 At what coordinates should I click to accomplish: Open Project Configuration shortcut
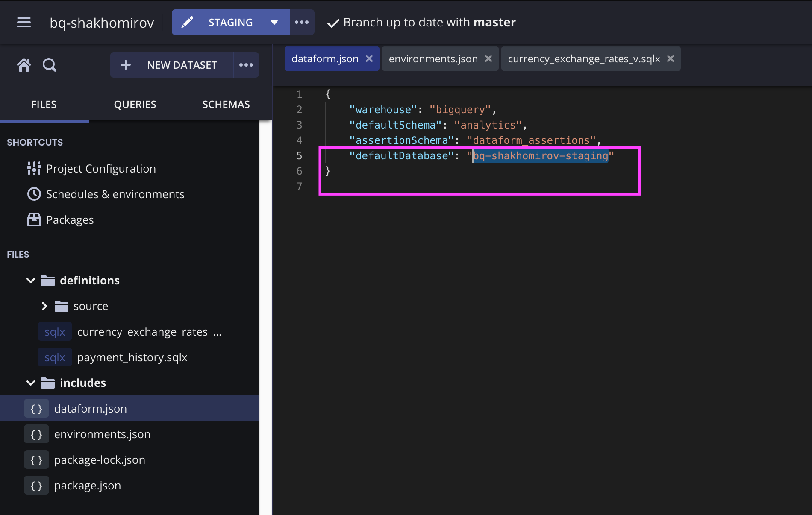click(101, 169)
